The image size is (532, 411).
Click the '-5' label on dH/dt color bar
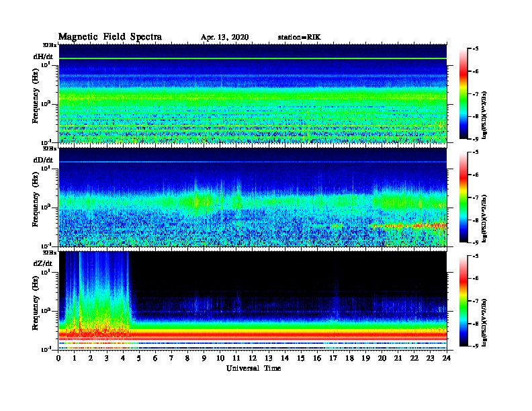click(x=475, y=49)
